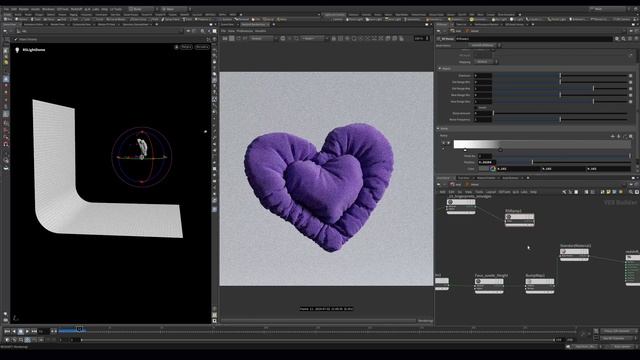Open the Persp viewport menu

click(x=186, y=47)
